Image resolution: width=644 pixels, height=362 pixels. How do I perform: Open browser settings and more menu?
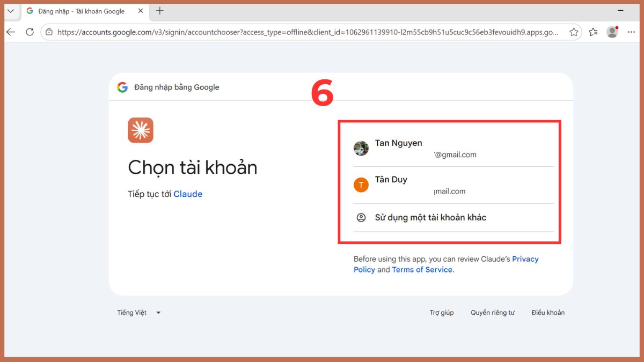pyautogui.click(x=632, y=32)
